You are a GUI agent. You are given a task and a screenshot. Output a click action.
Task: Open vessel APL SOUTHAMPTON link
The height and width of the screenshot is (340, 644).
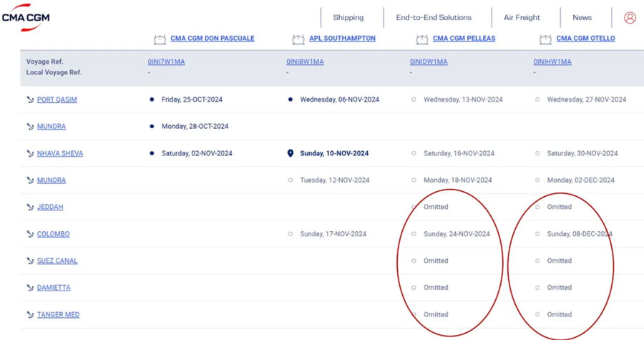[342, 38]
